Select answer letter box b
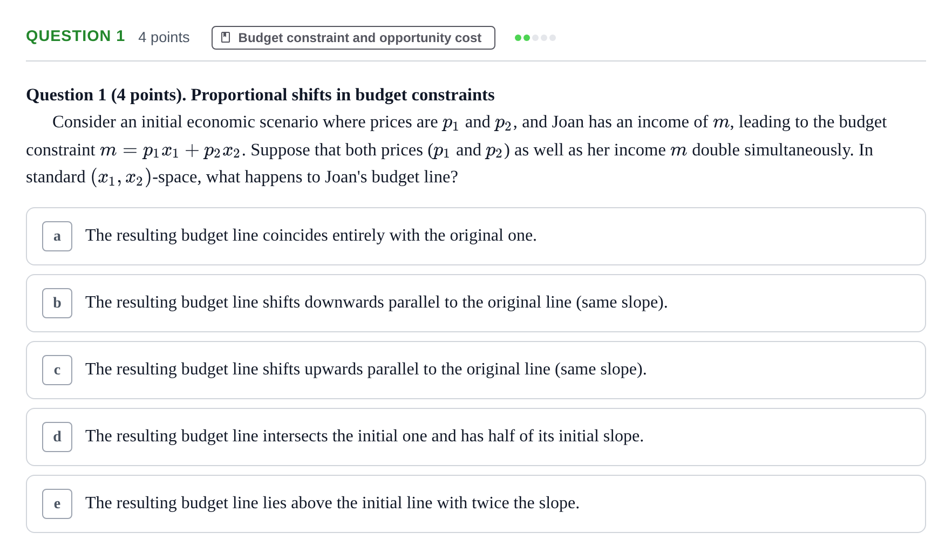The image size is (952, 560). coord(57,303)
